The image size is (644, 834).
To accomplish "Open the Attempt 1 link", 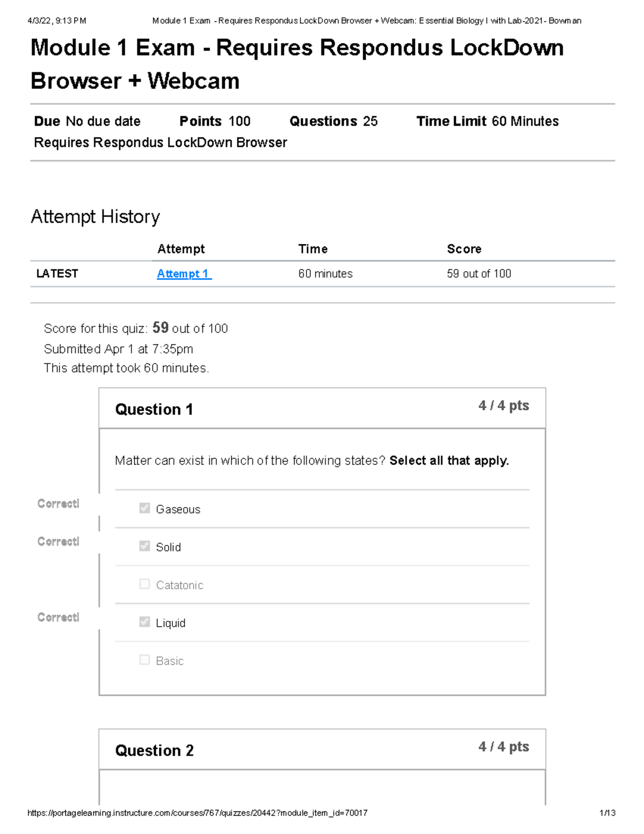I will point(184,274).
